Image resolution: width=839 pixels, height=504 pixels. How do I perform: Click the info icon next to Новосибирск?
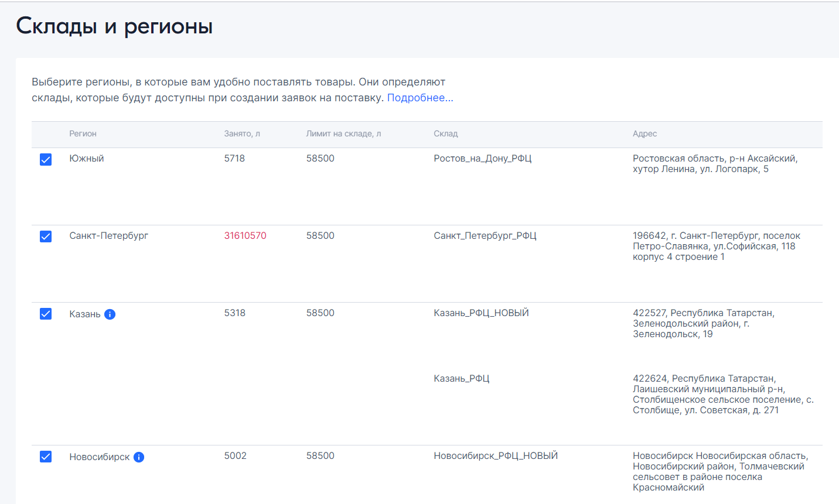[139, 457]
